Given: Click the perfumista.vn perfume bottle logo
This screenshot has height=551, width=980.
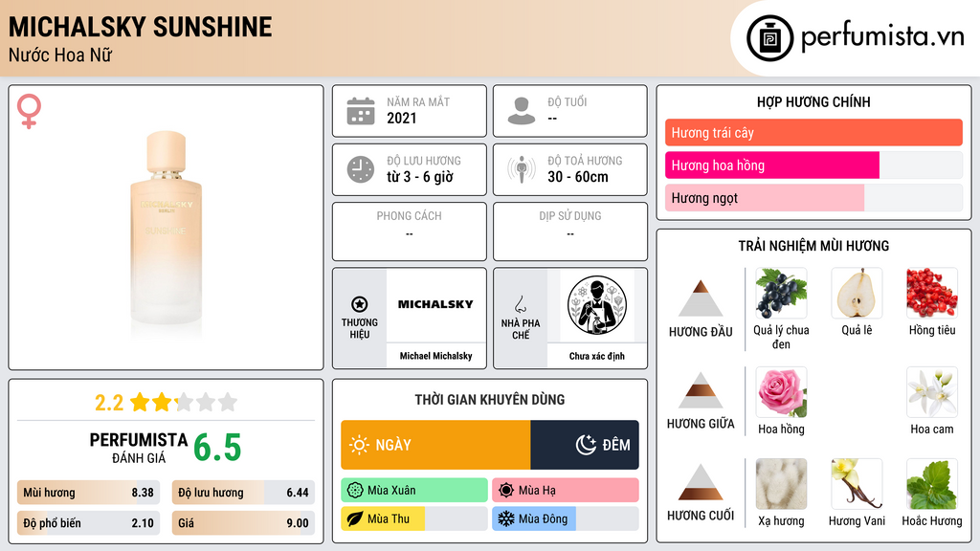Looking at the screenshot, I should [x=769, y=38].
